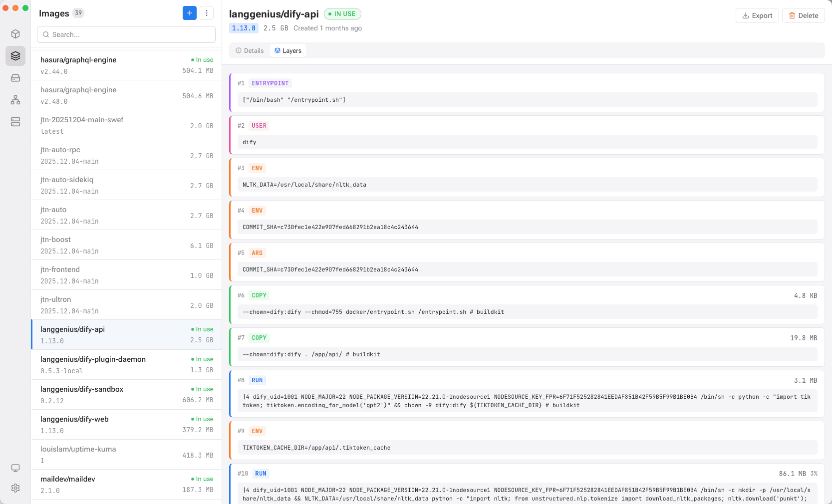The height and width of the screenshot is (504, 832).
Task: Open the three-dot more options menu
Action: (207, 13)
